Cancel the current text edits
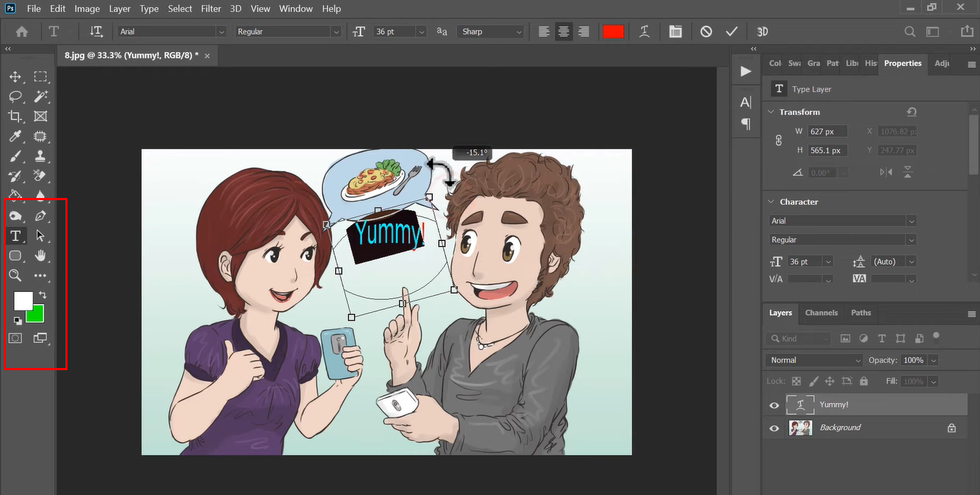This screenshot has height=495, width=980. [706, 32]
